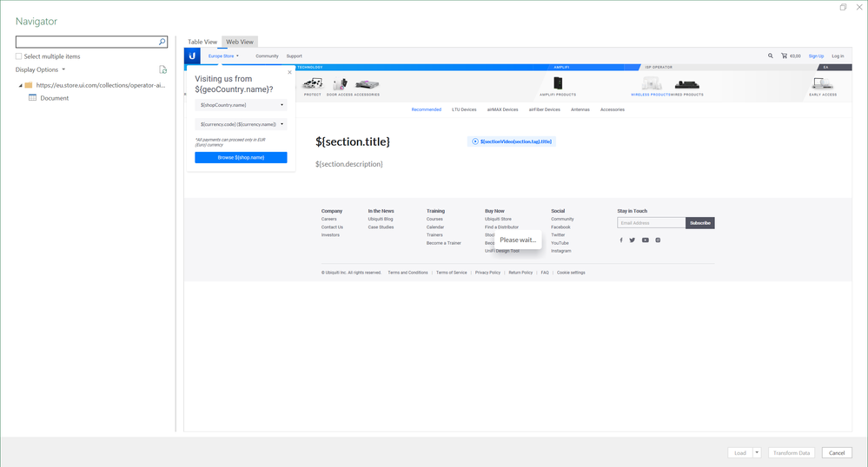Switch to the Web View tab

click(240, 42)
